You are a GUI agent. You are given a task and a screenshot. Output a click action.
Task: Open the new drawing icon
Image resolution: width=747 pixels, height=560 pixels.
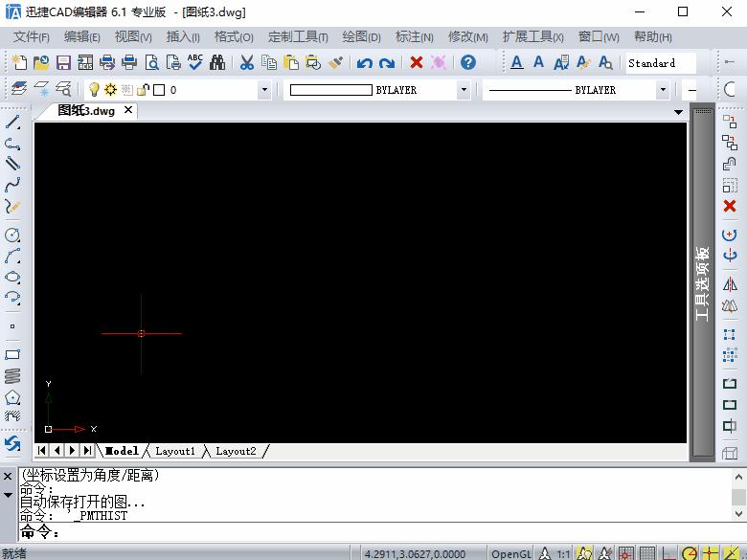[x=19, y=63]
